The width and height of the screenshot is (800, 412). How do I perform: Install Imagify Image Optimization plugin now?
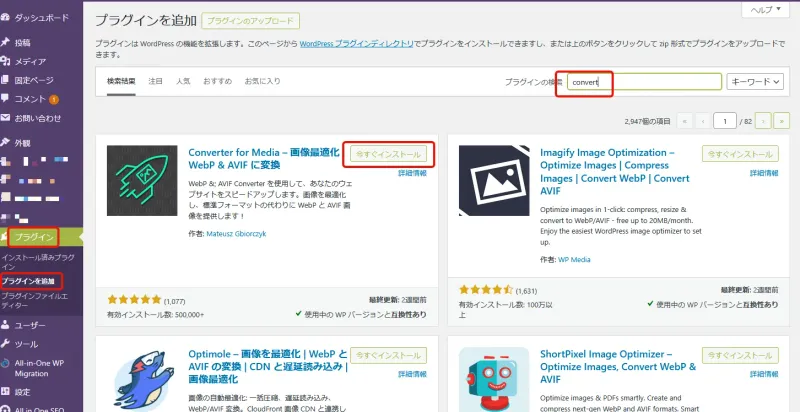(740, 154)
